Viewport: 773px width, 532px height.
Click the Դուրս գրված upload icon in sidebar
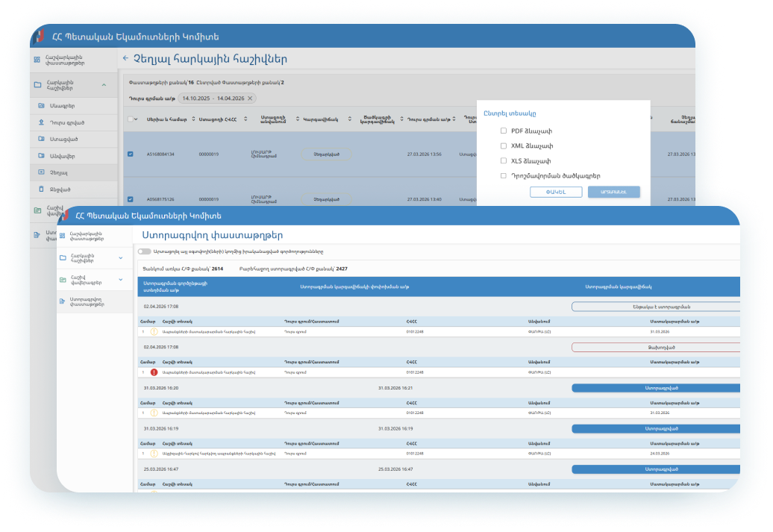(x=42, y=122)
